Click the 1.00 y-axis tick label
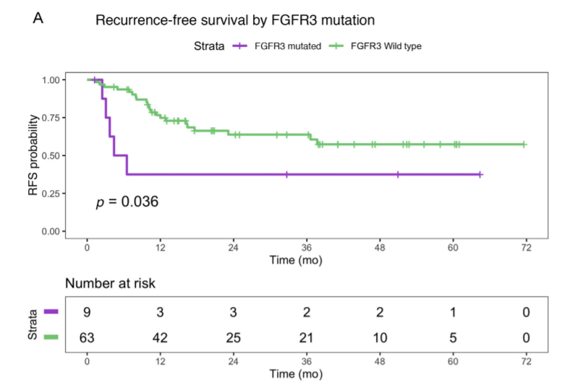Viewport: 588px width, 388px height. point(51,79)
